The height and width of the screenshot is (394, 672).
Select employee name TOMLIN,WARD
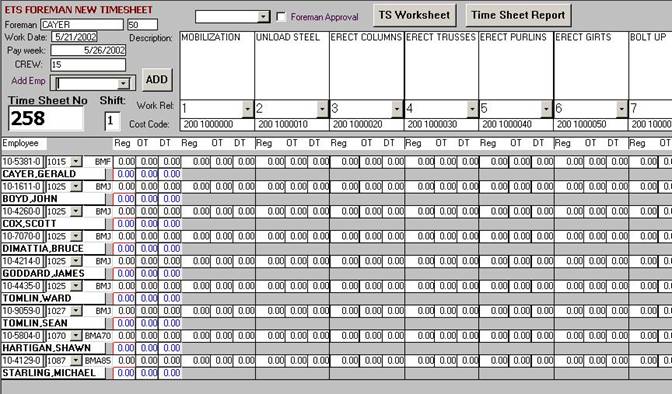pos(53,298)
